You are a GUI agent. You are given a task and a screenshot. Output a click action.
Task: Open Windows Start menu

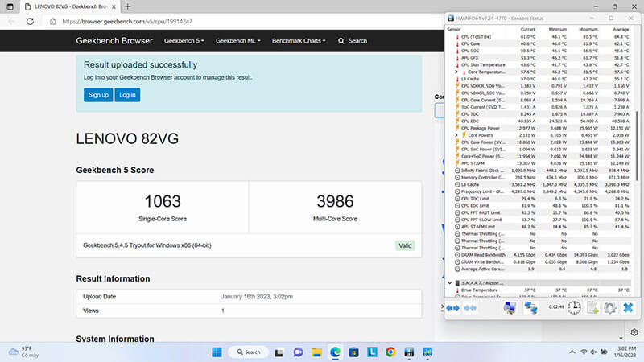[x=217, y=352]
